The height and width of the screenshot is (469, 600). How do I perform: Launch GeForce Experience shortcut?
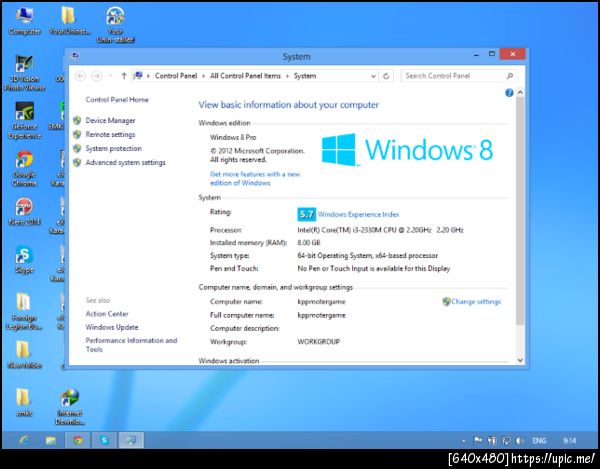(x=24, y=121)
